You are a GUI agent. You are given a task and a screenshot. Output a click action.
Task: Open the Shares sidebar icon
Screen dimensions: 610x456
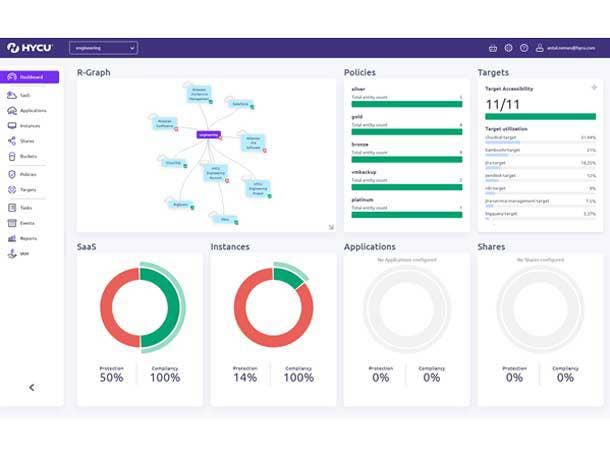pyautogui.click(x=11, y=141)
